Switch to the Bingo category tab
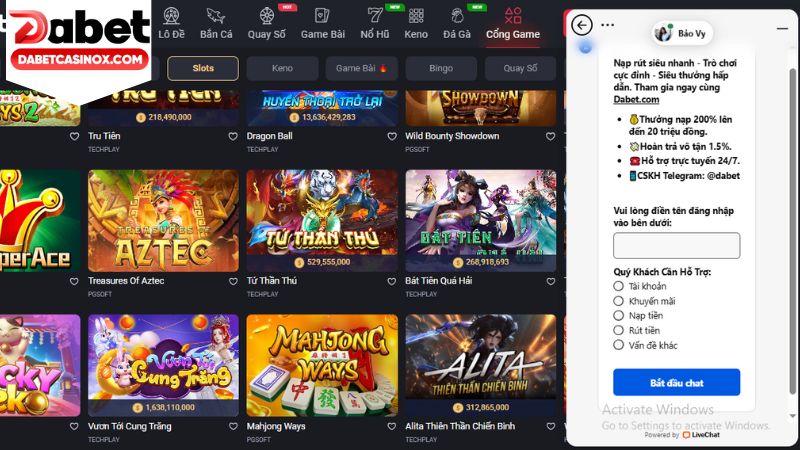Screen dimensions: 800x450 441,68
